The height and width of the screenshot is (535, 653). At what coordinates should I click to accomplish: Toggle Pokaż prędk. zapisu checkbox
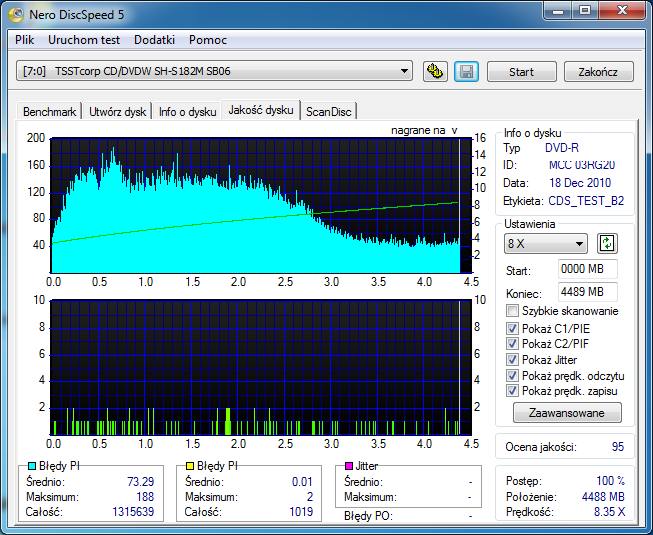(x=512, y=391)
